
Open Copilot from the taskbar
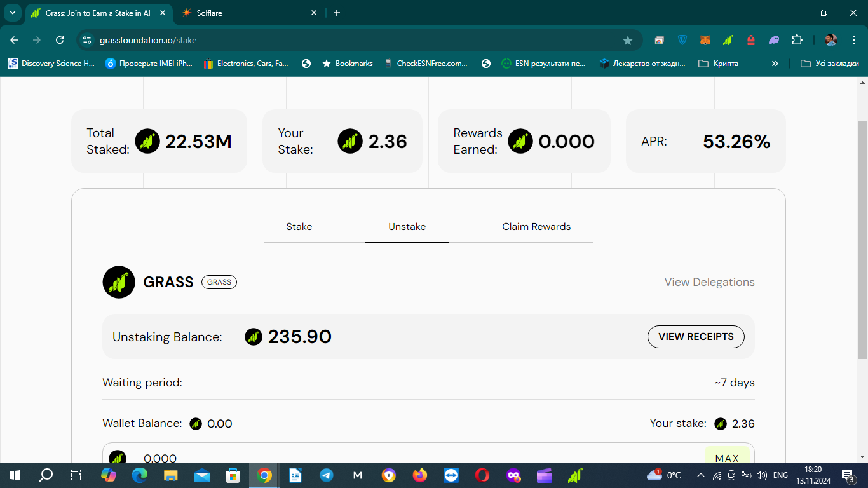click(109, 475)
